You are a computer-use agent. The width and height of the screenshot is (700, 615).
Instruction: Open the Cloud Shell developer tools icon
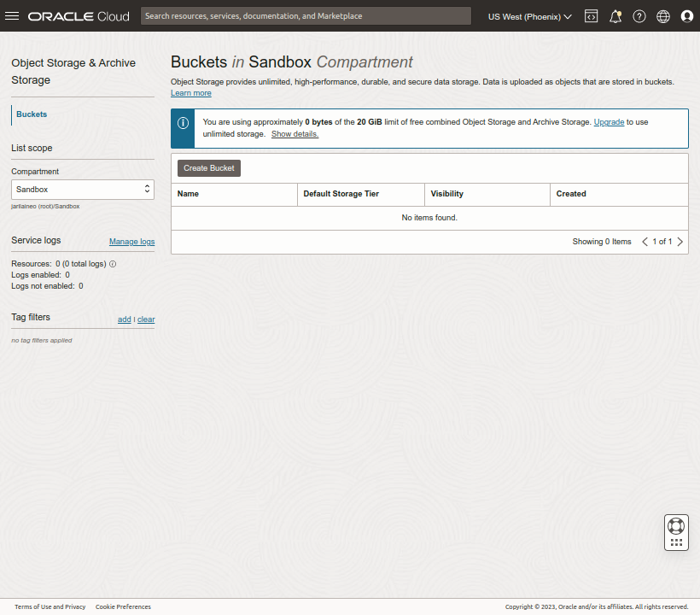click(591, 16)
